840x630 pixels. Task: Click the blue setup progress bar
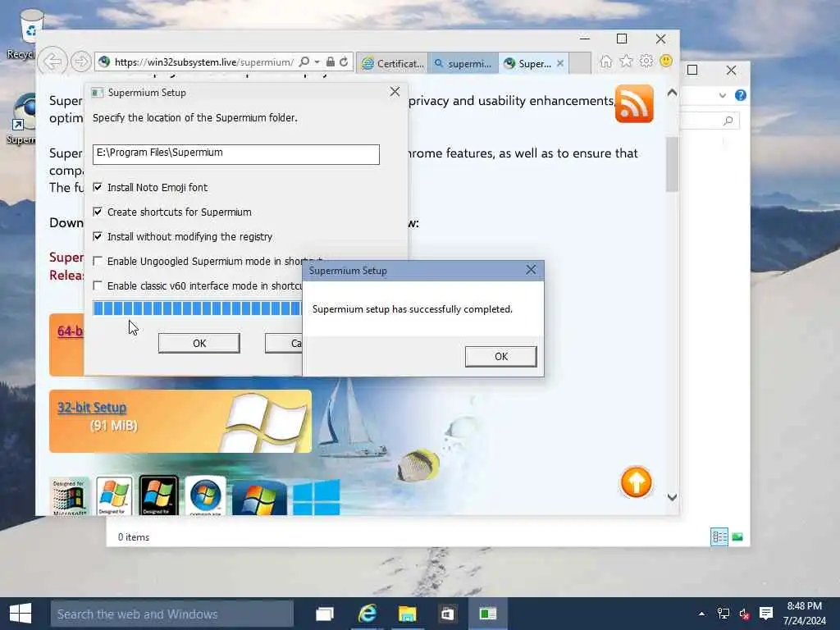[197, 308]
